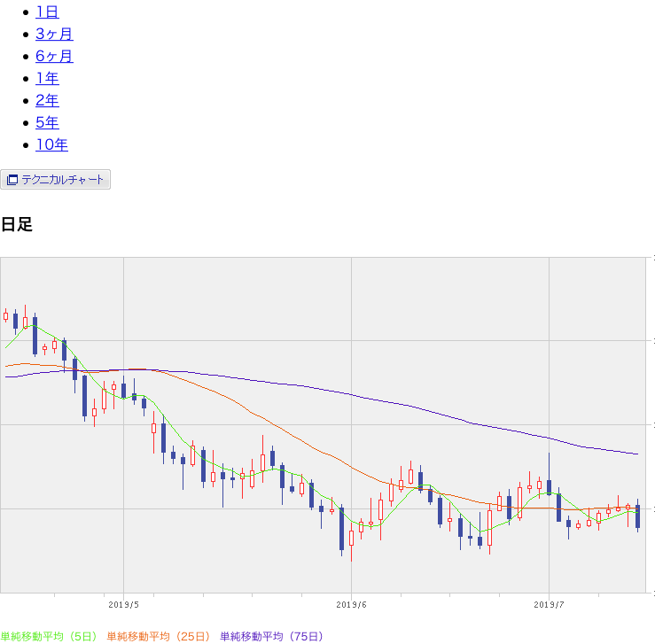Image resolution: width=655 pixels, height=644 pixels.
Task: Switch to the 6ヶ月 chart range
Action: coord(54,57)
